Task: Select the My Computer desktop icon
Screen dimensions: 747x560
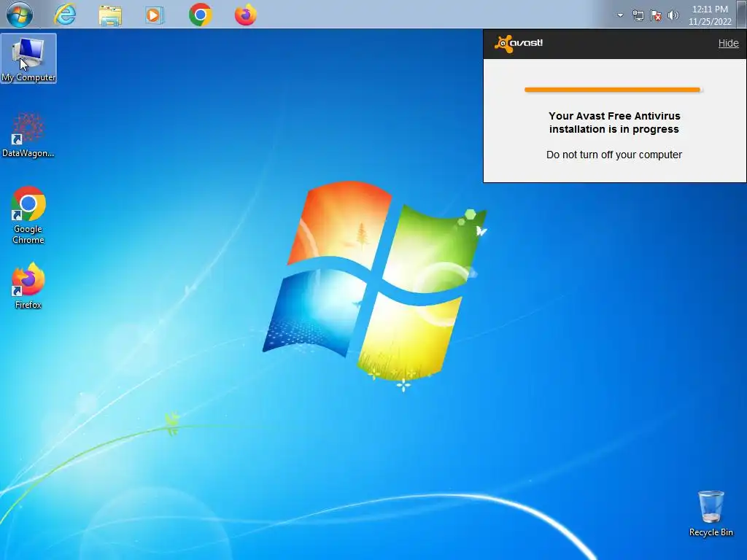Action: (28, 58)
